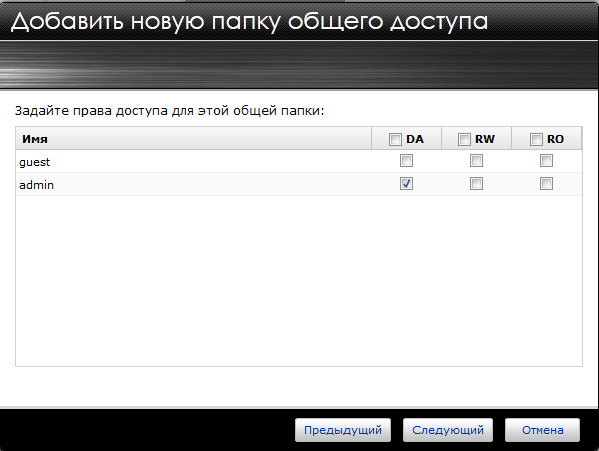
Task: Uncheck the DA checkbox for admin
Action: pyautogui.click(x=406, y=184)
